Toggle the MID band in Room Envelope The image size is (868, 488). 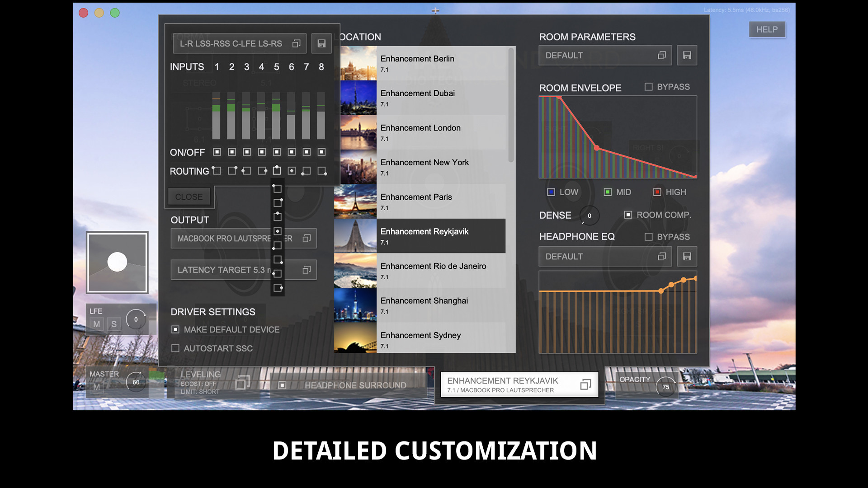point(608,192)
